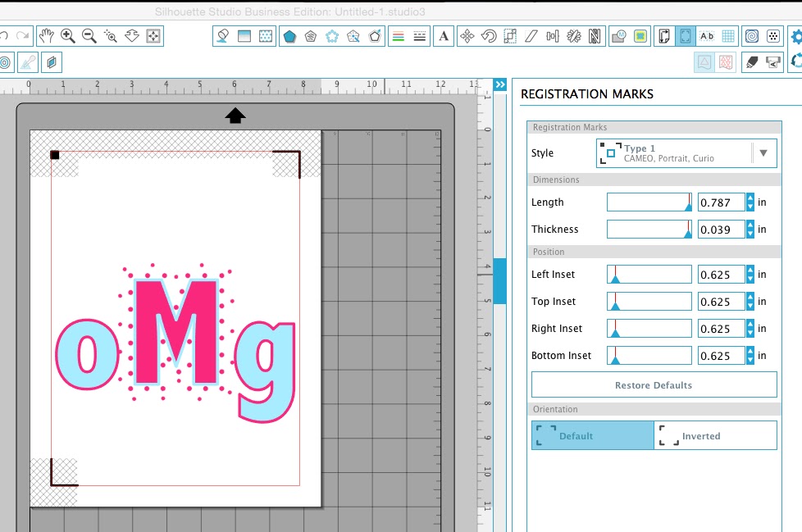
Task: Click the Right Inset value field
Action: 721,329
